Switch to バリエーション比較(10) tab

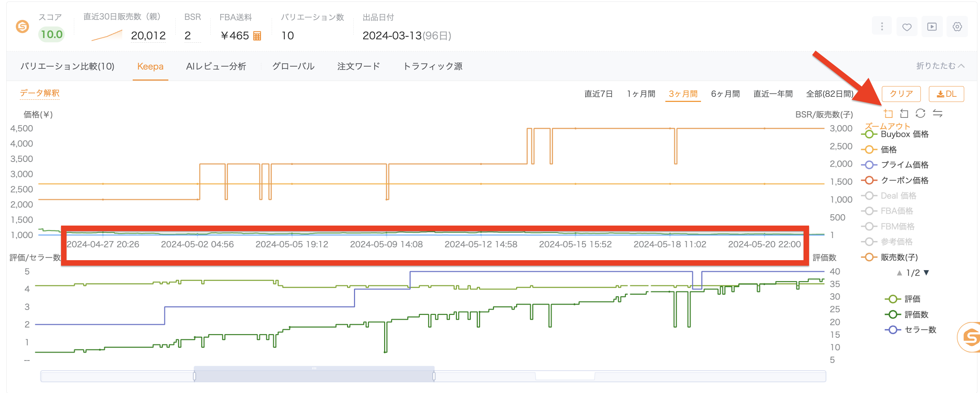[67, 66]
